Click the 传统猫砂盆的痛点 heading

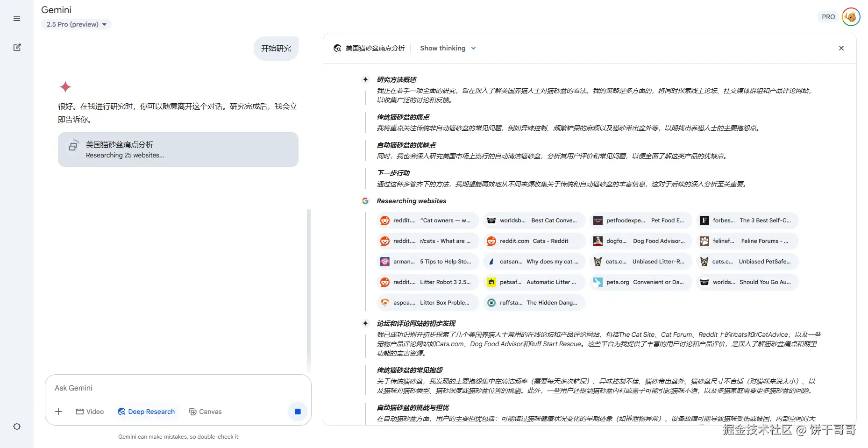click(403, 117)
